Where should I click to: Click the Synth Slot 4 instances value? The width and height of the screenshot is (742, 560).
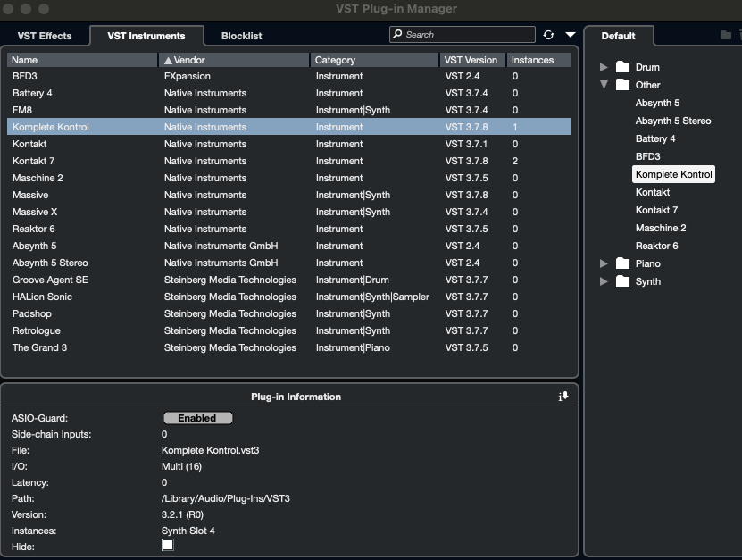click(188, 531)
